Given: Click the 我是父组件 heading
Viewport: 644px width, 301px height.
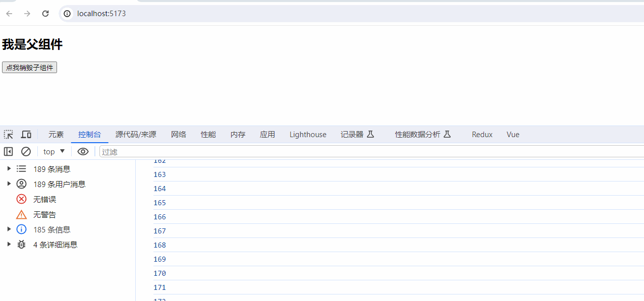Looking at the screenshot, I should coord(32,44).
